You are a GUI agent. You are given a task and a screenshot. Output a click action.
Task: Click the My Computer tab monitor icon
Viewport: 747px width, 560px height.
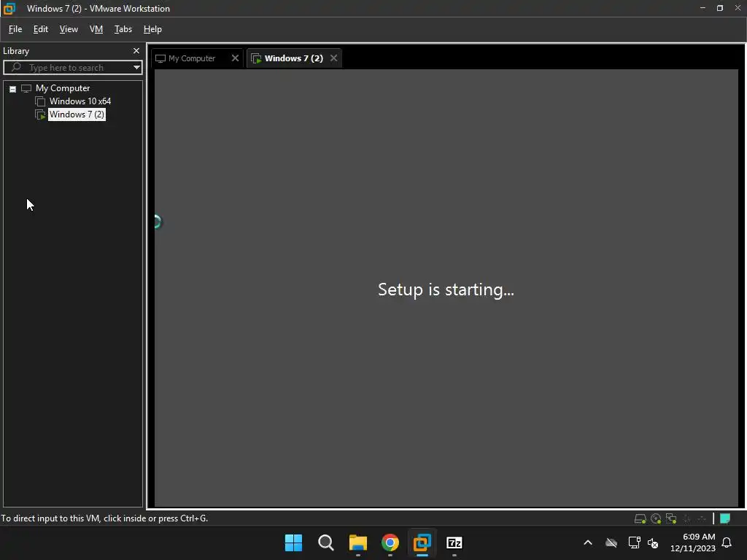click(x=160, y=58)
